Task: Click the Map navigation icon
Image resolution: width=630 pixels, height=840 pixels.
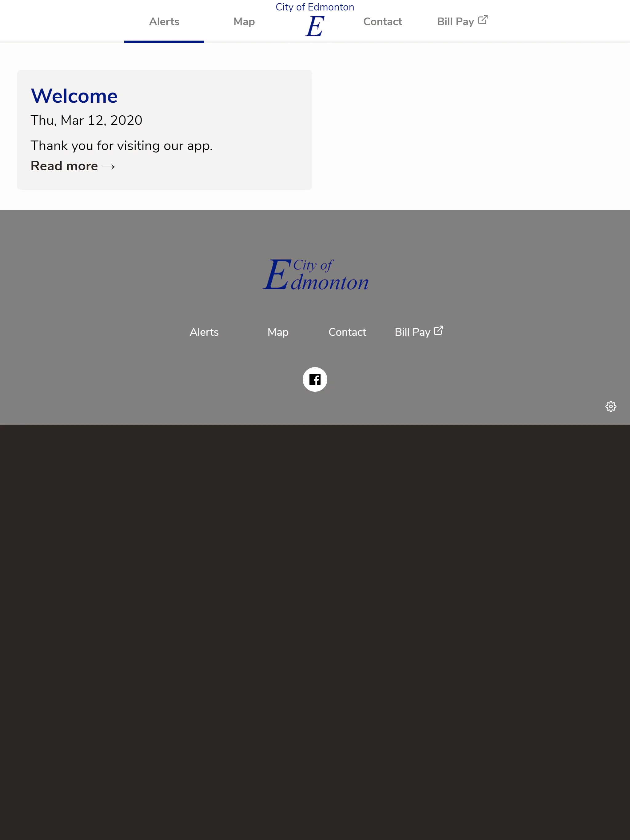Action: pos(244,21)
